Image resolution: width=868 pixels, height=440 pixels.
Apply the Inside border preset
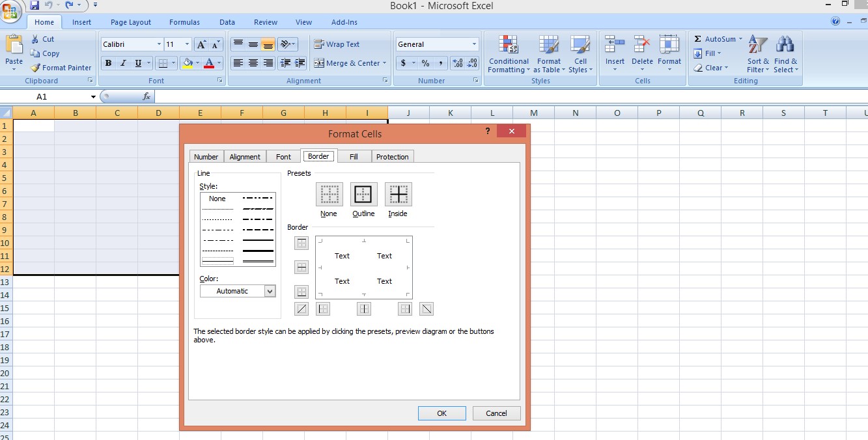pyautogui.click(x=397, y=193)
